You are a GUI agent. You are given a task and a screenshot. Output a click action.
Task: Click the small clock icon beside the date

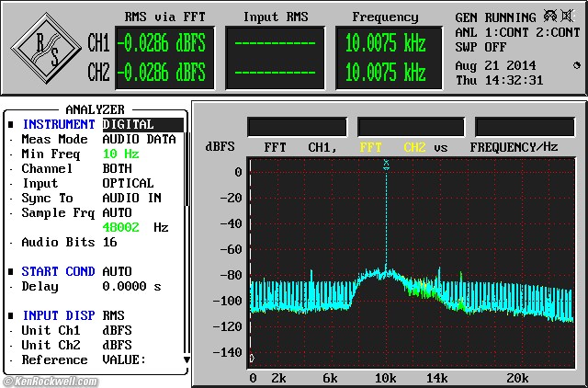[576, 64]
